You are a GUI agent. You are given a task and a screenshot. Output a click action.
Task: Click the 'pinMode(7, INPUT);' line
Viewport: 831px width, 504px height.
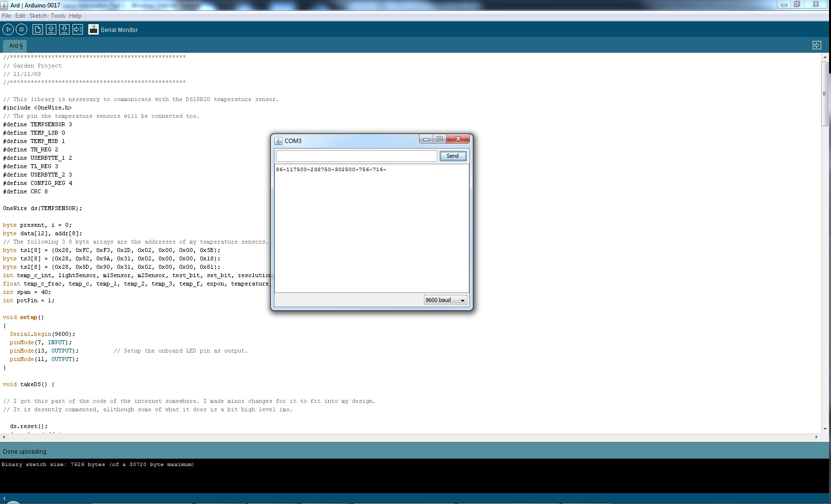[x=40, y=342]
